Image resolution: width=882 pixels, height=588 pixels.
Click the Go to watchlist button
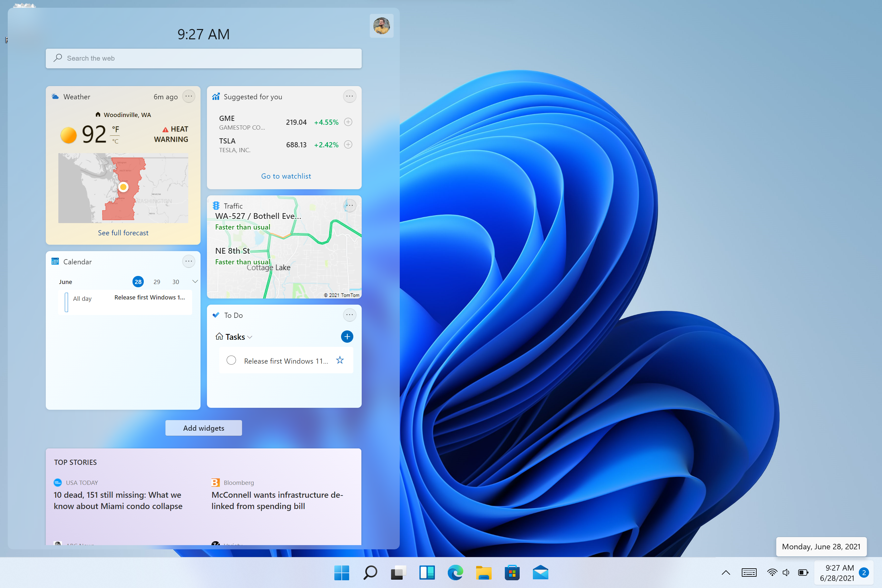tap(286, 176)
